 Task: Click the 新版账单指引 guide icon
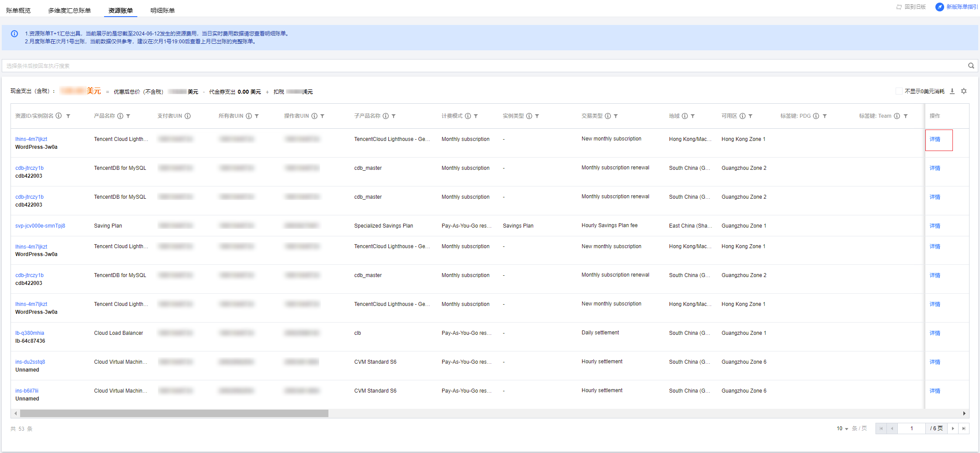point(939,7)
